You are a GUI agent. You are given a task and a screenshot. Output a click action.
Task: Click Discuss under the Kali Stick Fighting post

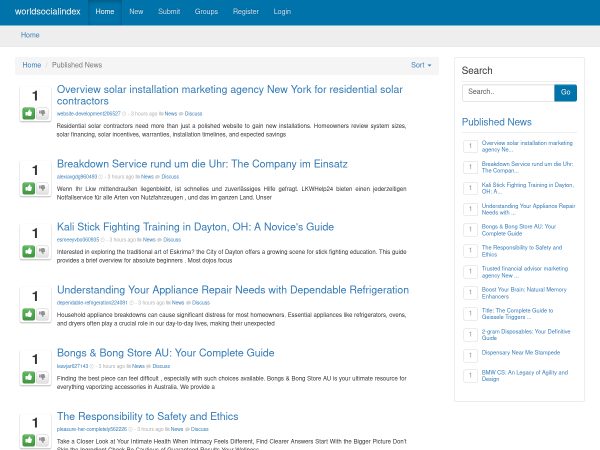click(172, 240)
